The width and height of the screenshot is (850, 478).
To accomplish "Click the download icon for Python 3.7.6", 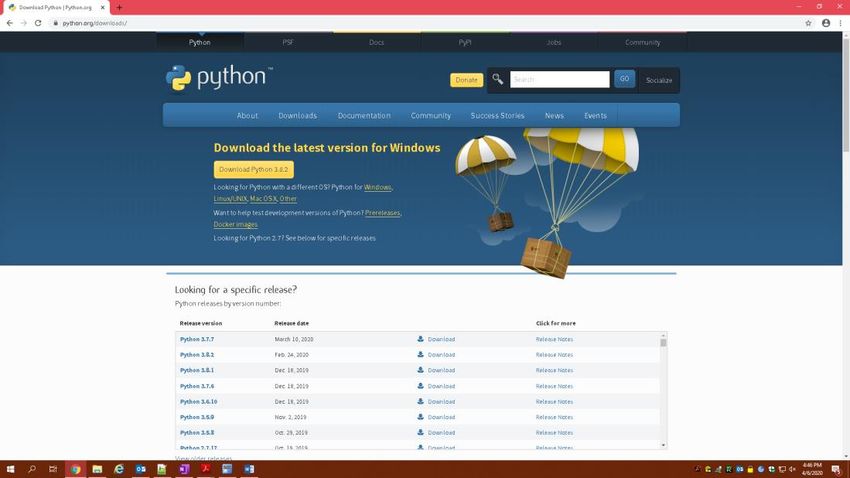I will pos(420,386).
